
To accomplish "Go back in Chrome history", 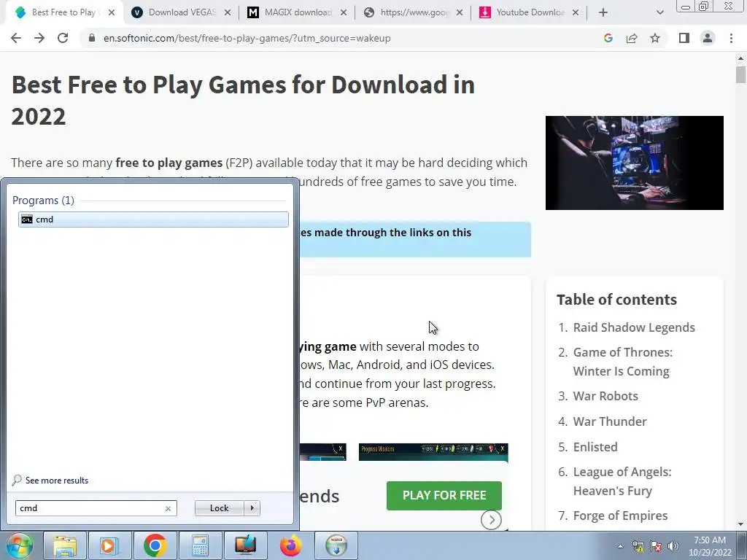I will 16,38.
